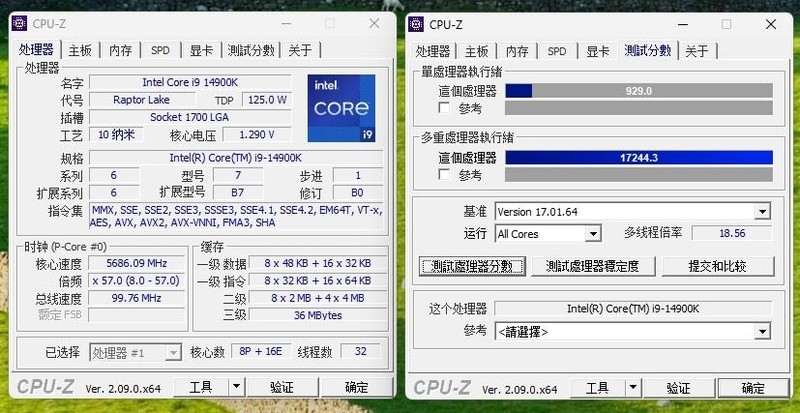The height and width of the screenshot is (413, 800).
Task: Click the 二级 cache value 8 x 2 MB + 4 x 4 MB
Action: coord(317,298)
